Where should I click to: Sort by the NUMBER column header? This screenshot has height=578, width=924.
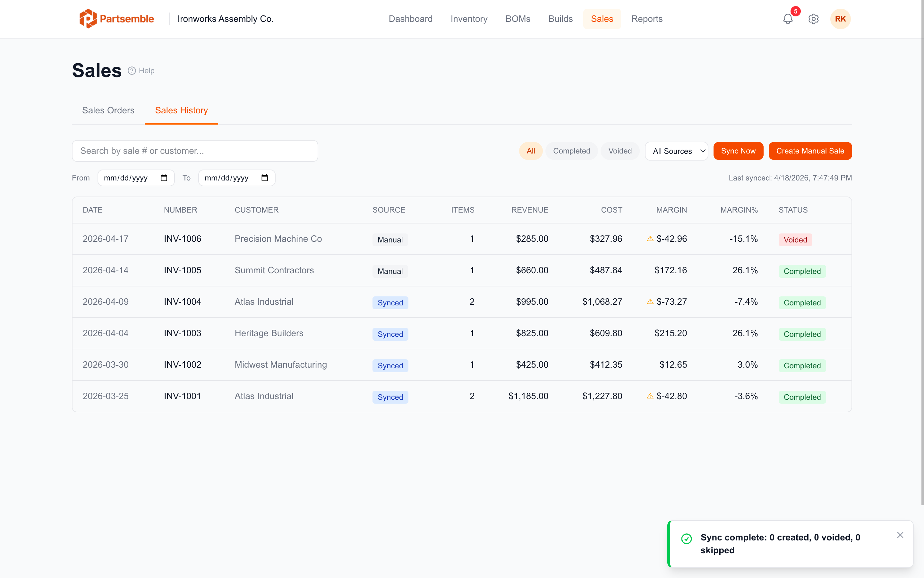click(180, 210)
